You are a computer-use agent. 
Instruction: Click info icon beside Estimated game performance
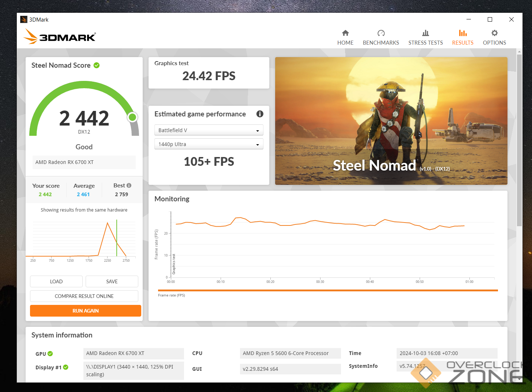tap(260, 114)
